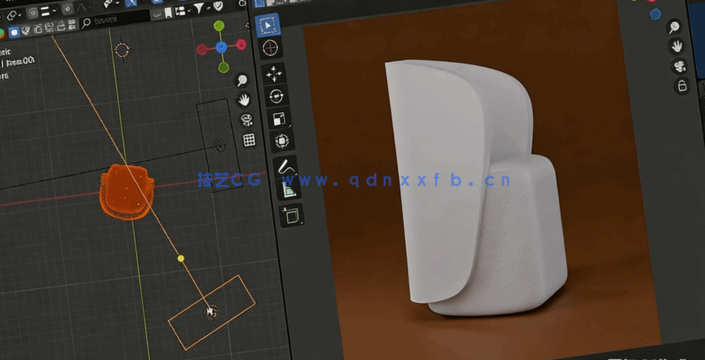The height and width of the screenshot is (360, 705).
Task: Click left dark-red negative X gizmo dot
Action: tap(201, 49)
